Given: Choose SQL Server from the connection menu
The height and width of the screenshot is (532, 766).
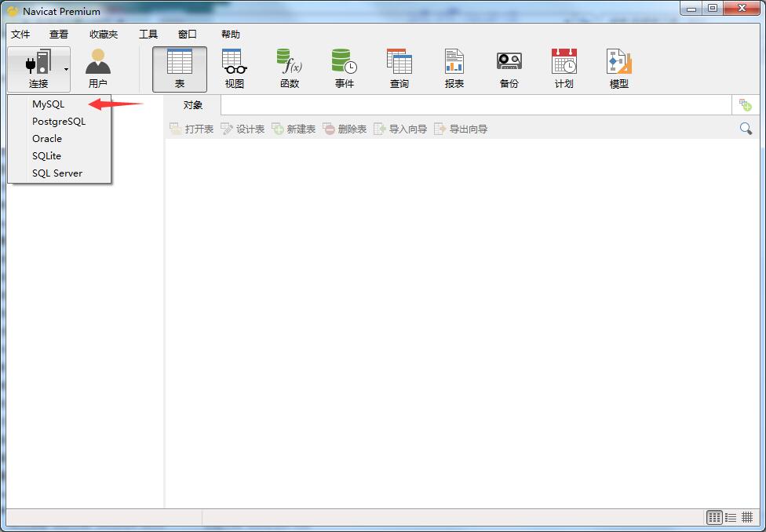Looking at the screenshot, I should 60,173.
